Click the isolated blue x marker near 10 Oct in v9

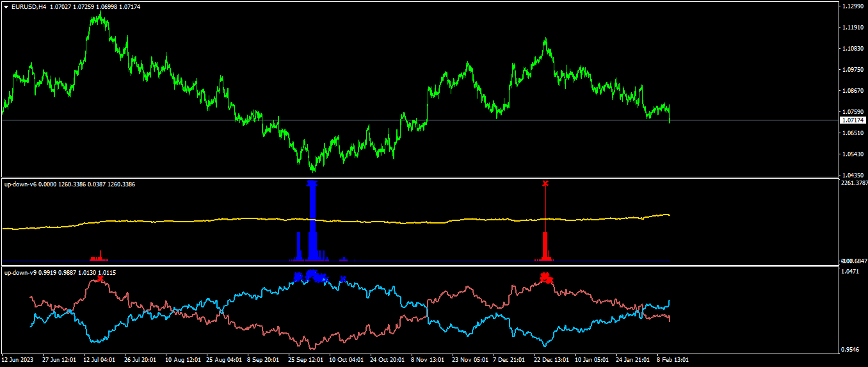[343, 279]
